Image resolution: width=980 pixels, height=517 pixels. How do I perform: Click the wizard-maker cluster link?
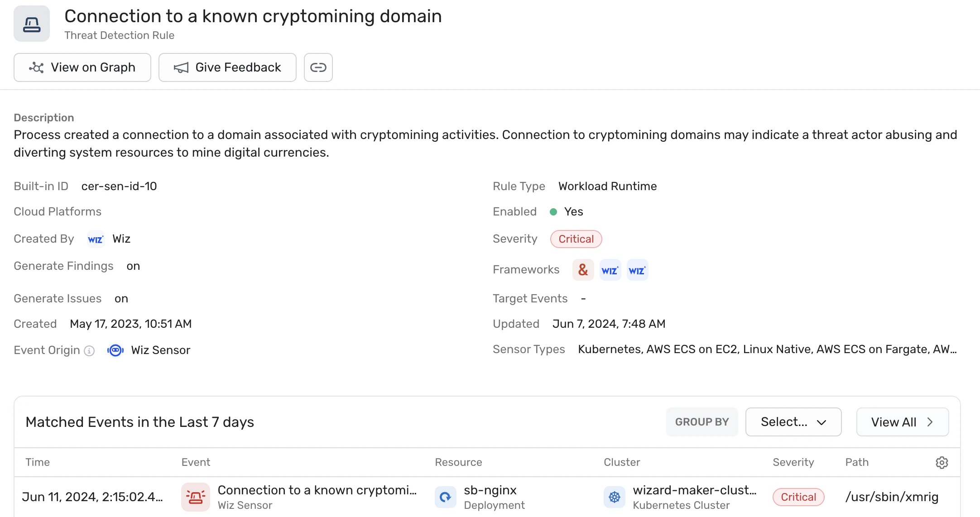695,490
